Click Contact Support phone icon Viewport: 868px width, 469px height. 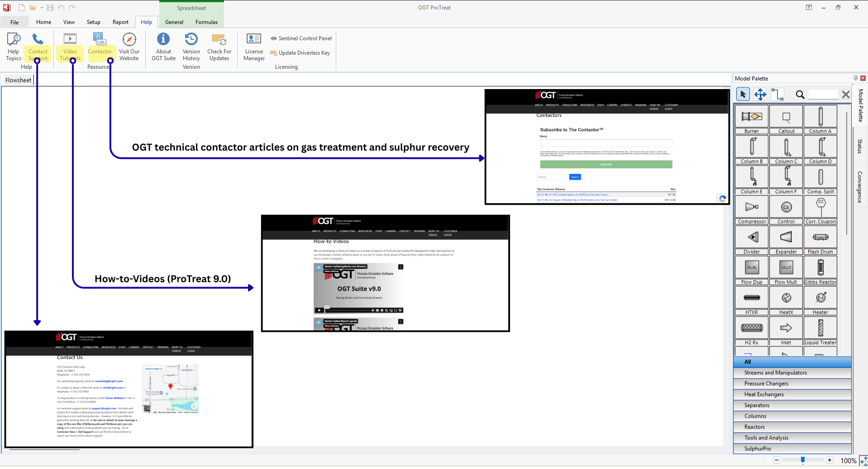click(x=38, y=39)
